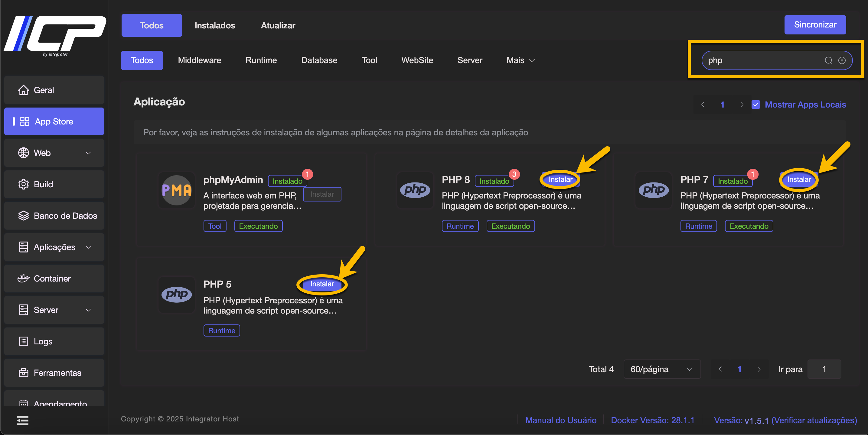868x435 pixels.
Task: Collapse sidebar with bottom menu icon
Action: pos(23,420)
